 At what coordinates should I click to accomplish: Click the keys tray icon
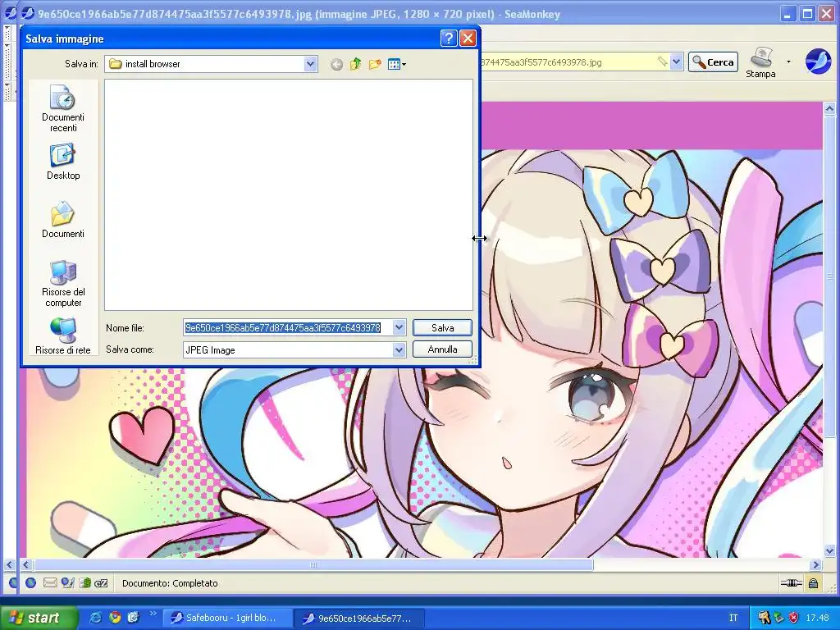tap(764, 618)
